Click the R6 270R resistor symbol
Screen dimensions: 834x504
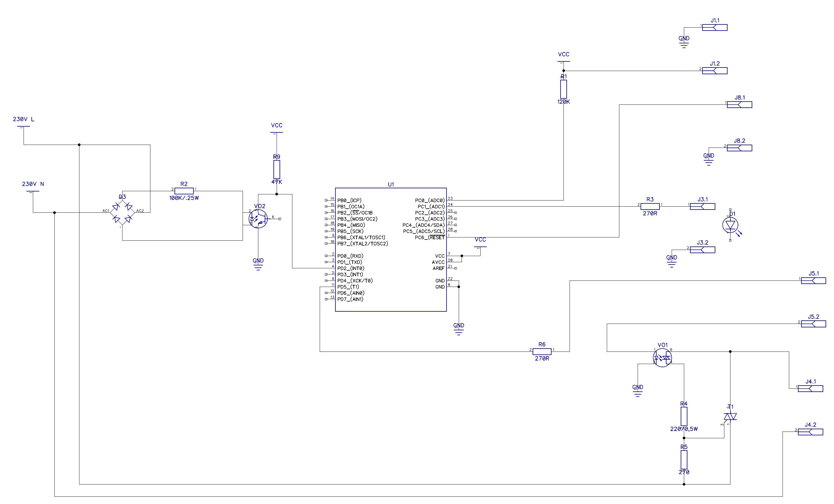(542, 352)
